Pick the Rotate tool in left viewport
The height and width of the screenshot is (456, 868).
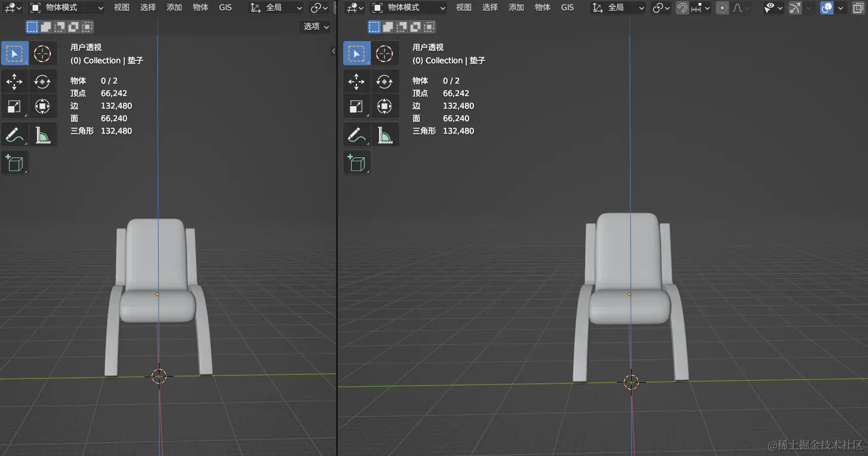42,81
